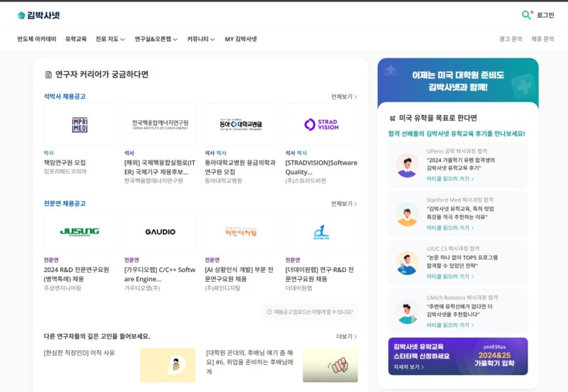The image size is (568, 392).
Task: Open the GAUDIO logo job posting
Action: coord(160,232)
